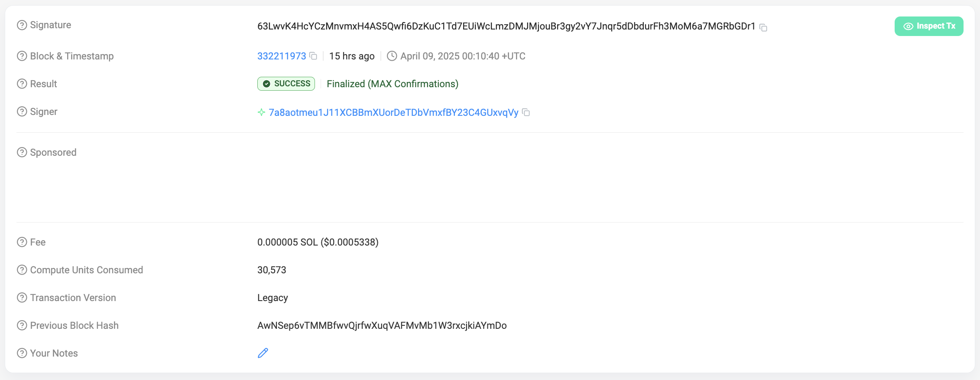Copy the transaction signature
980x380 pixels.
(763, 27)
